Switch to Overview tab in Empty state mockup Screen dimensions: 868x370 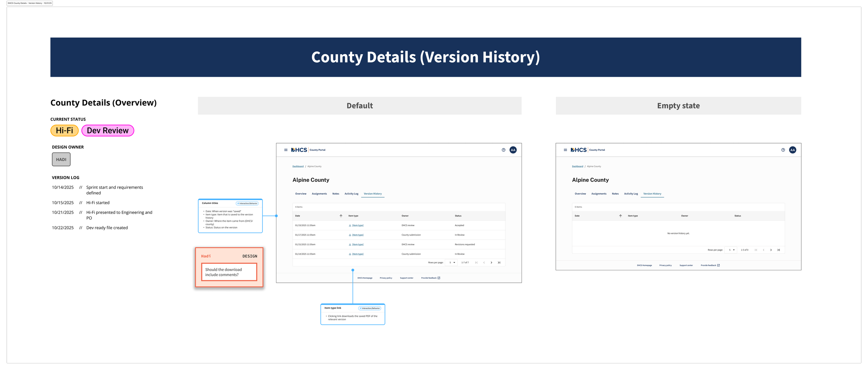[580, 194]
